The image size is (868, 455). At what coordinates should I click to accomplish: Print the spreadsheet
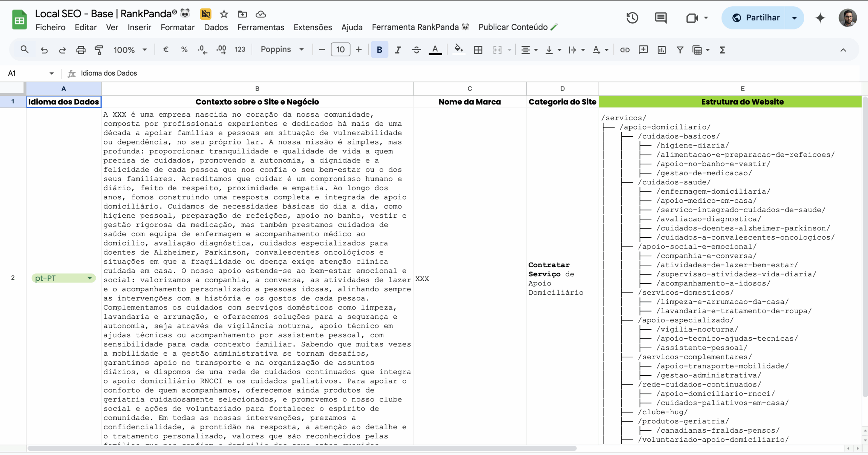click(x=81, y=50)
